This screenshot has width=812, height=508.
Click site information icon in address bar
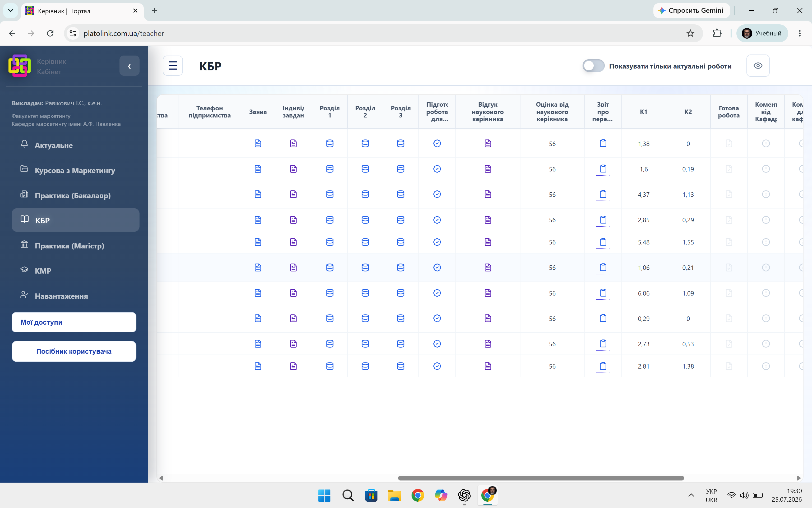pos(73,33)
